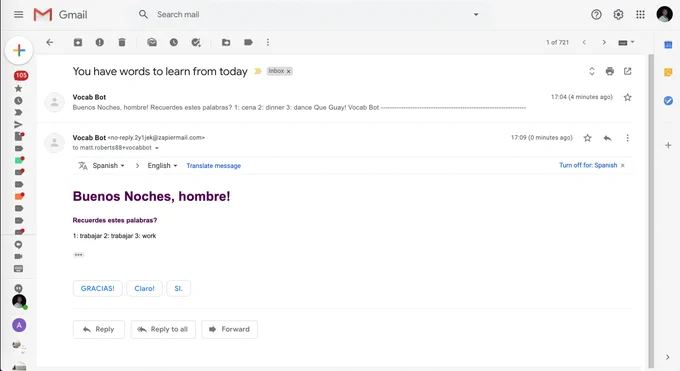Open More menu on 17:09 message
This screenshot has width=680, height=371.
point(627,138)
